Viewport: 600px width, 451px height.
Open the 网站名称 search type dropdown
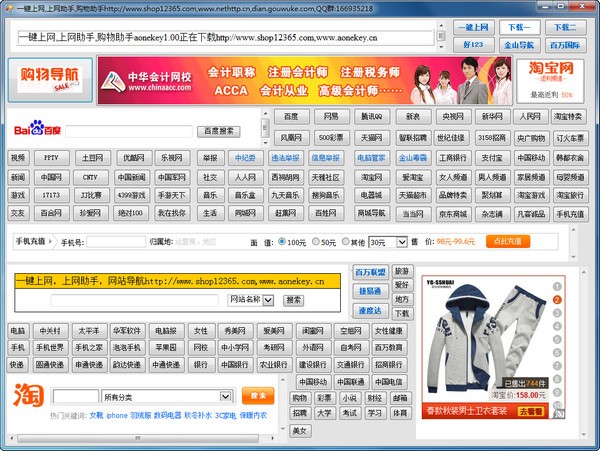coord(268,300)
